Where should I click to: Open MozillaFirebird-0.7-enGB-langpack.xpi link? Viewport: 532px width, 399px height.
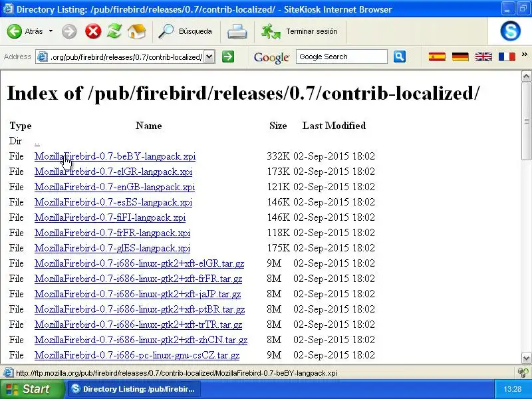click(114, 187)
